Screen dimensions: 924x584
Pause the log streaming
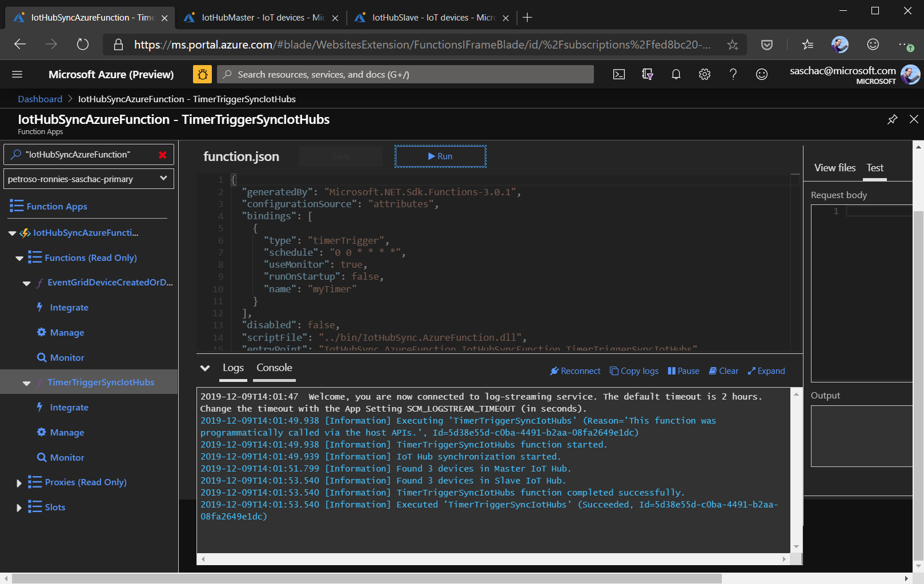(684, 371)
